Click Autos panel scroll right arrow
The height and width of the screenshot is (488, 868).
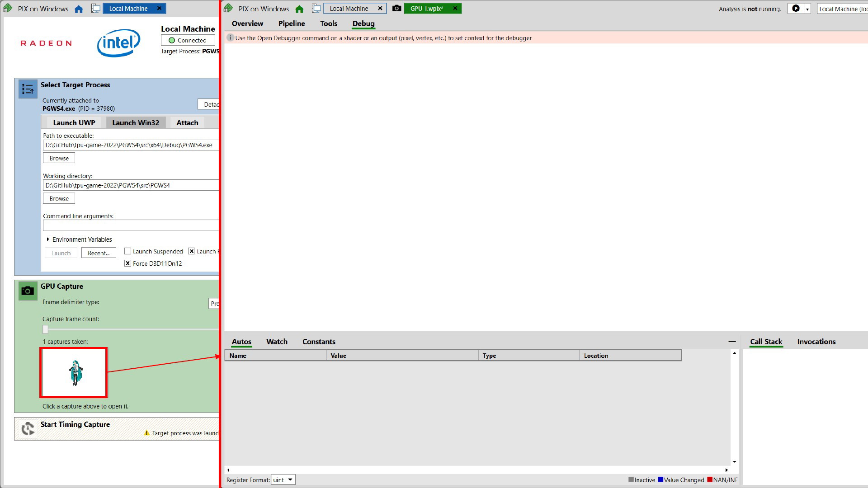coord(726,470)
